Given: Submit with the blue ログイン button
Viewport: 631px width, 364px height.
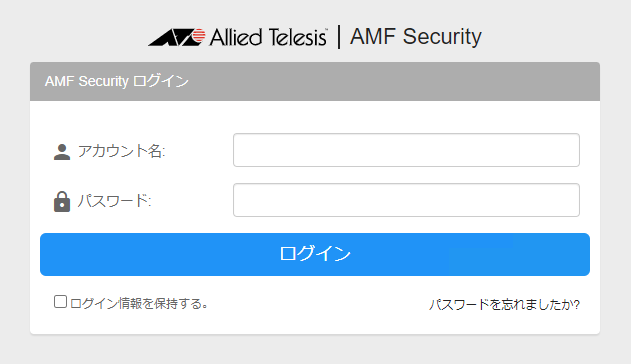Looking at the screenshot, I should coord(315,254).
